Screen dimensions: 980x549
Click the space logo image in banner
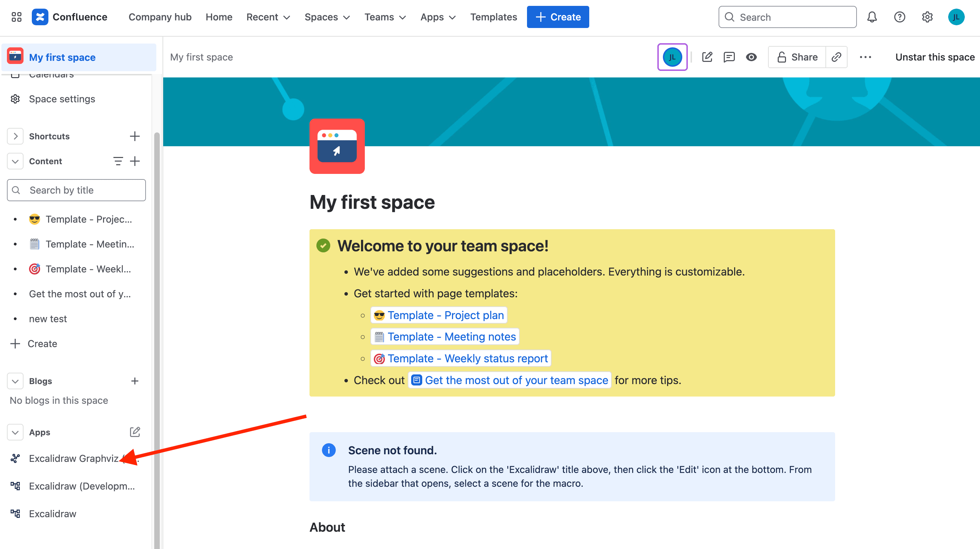(337, 146)
